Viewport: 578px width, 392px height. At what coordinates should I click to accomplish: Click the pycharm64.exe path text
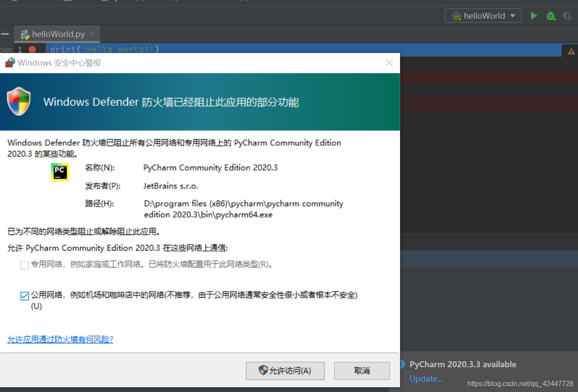pyautogui.click(x=243, y=209)
